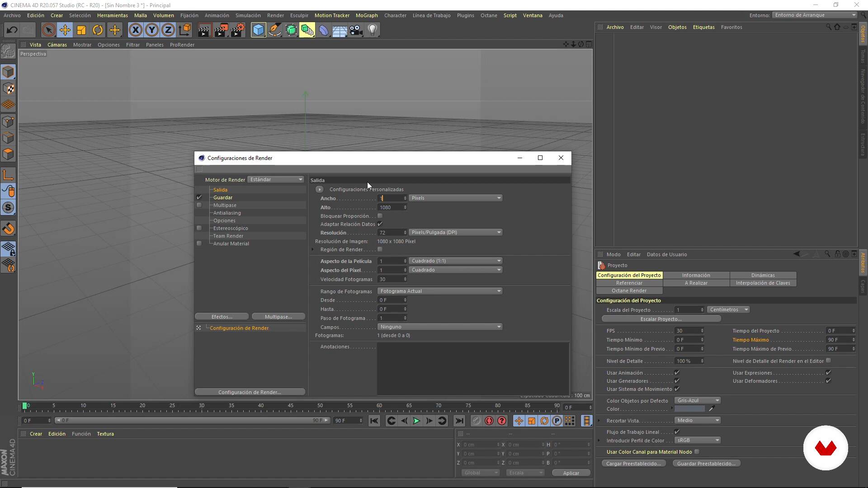The width and height of the screenshot is (868, 488).
Task: Open Edit Render Settings icon
Action: [238, 30]
